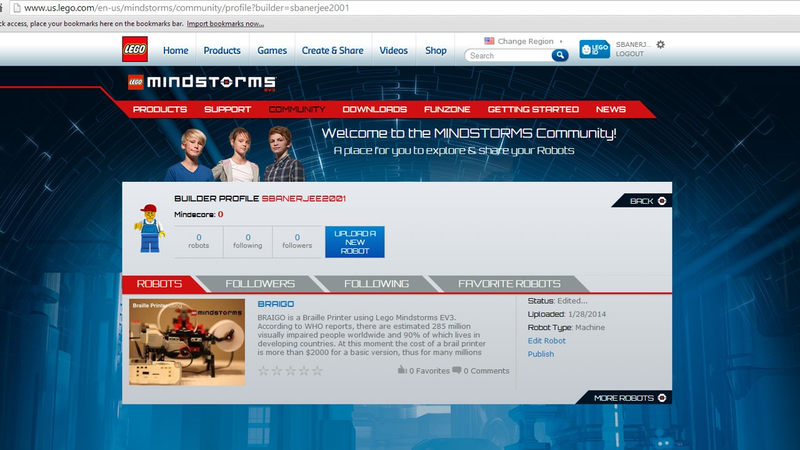Open Videos menu
This screenshot has width=800, height=450.
tap(393, 51)
